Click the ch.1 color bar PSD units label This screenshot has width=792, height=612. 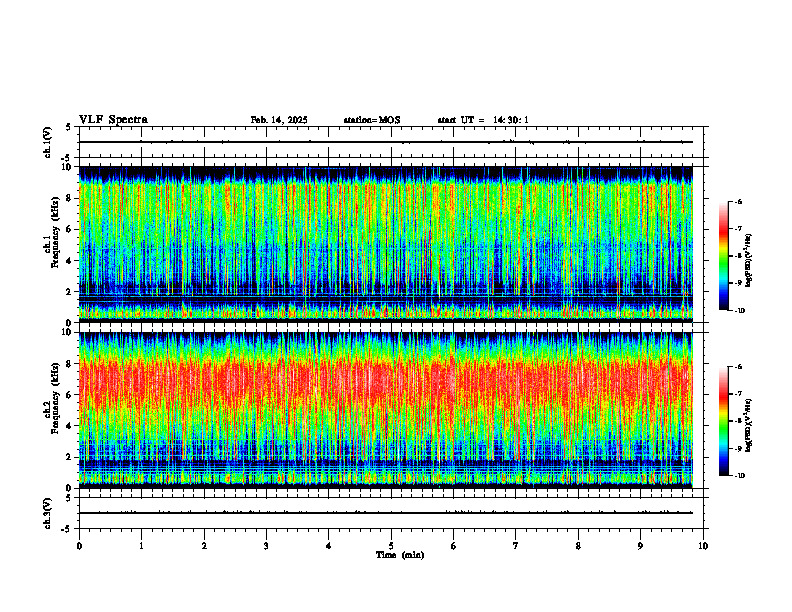749,261
